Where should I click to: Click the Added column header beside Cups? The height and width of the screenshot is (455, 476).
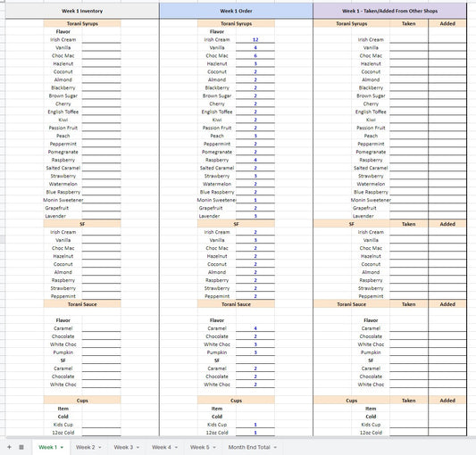(x=447, y=401)
